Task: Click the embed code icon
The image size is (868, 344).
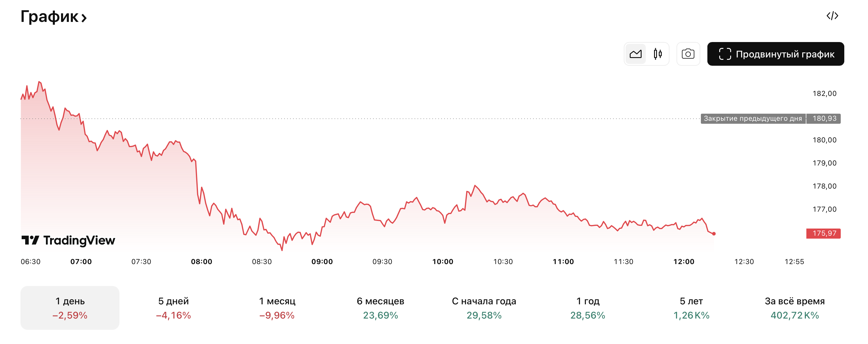Action: (832, 16)
